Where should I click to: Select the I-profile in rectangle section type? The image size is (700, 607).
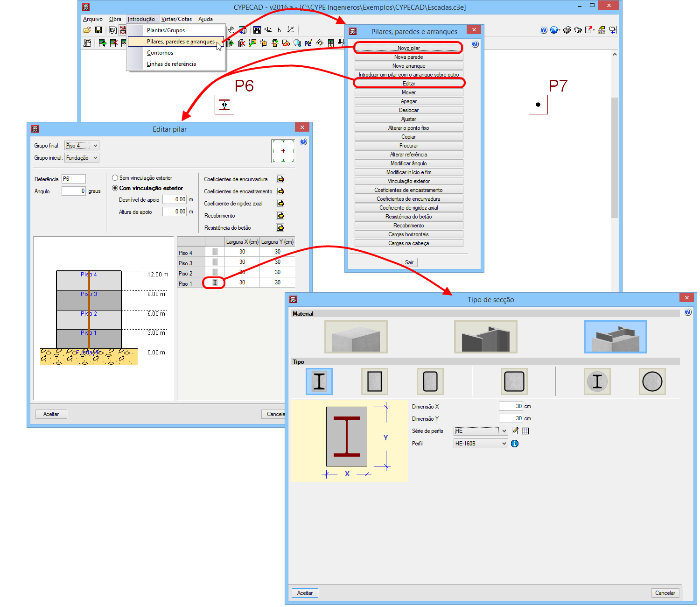point(319,381)
